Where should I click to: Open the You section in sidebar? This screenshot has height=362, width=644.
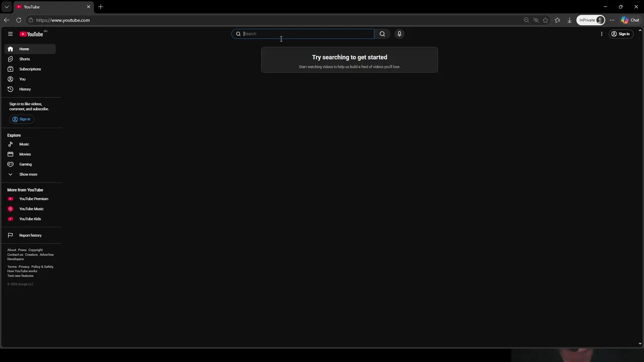[x=30, y=79]
